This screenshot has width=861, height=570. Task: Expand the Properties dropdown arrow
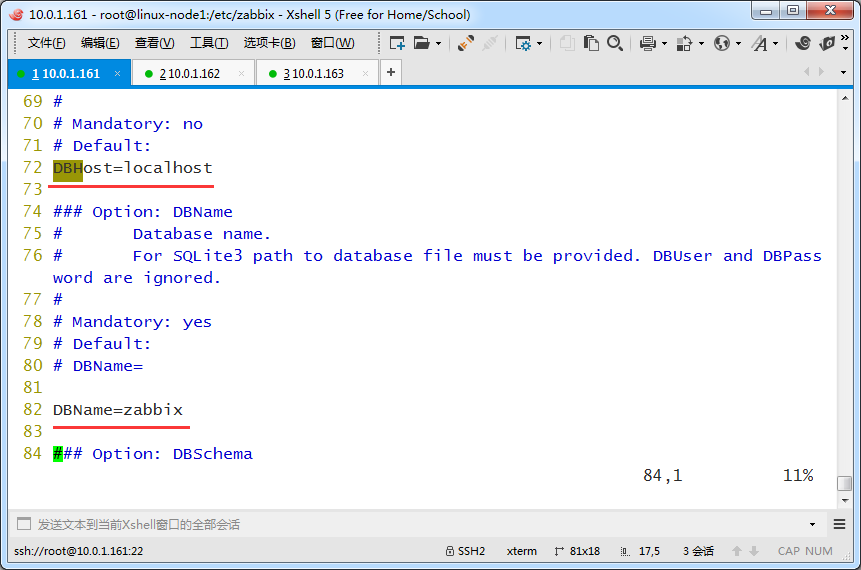539,43
